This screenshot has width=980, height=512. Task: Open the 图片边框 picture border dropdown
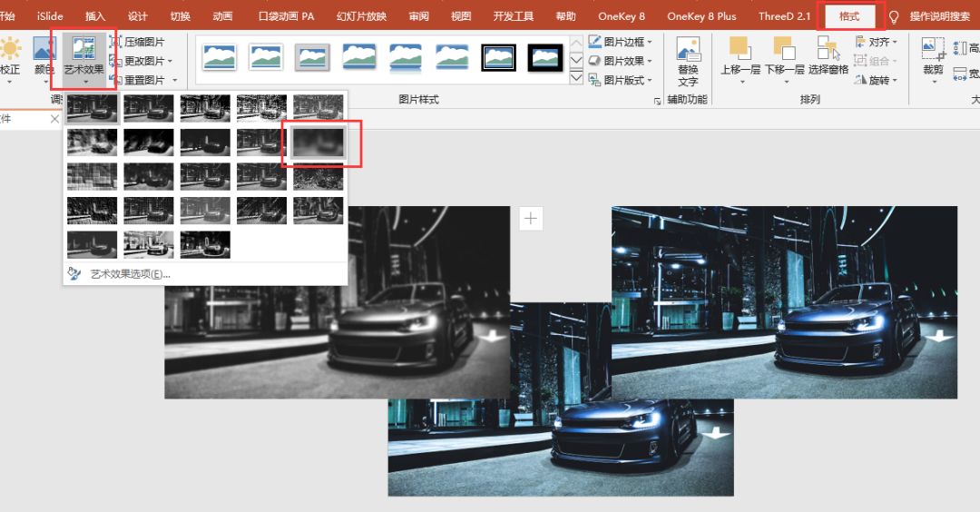click(620, 42)
